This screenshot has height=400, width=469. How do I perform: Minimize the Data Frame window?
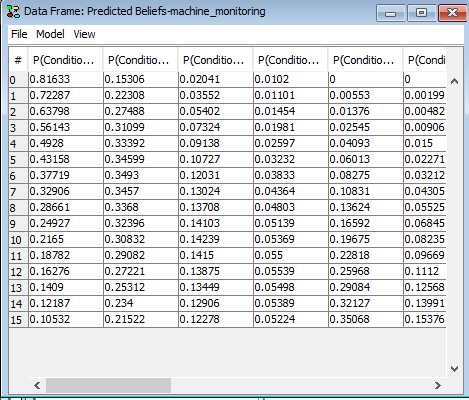coord(391,13)
